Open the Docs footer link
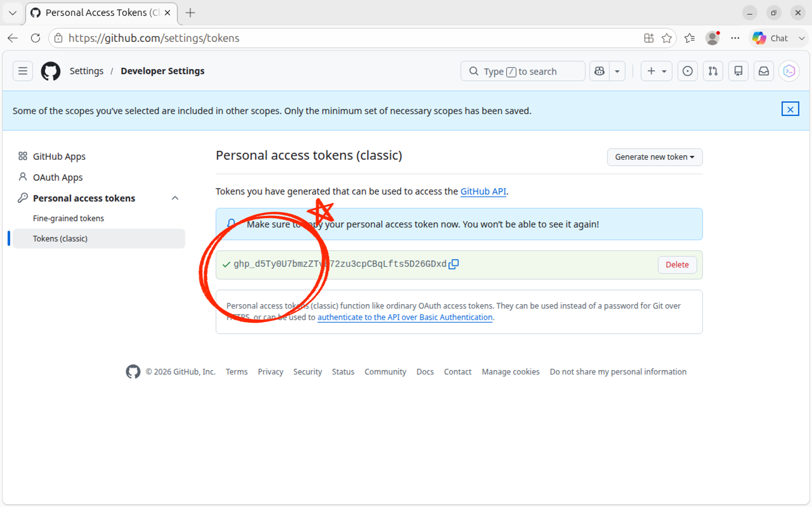Viewport: 812px width, 507px height. (x=425, y=372)
